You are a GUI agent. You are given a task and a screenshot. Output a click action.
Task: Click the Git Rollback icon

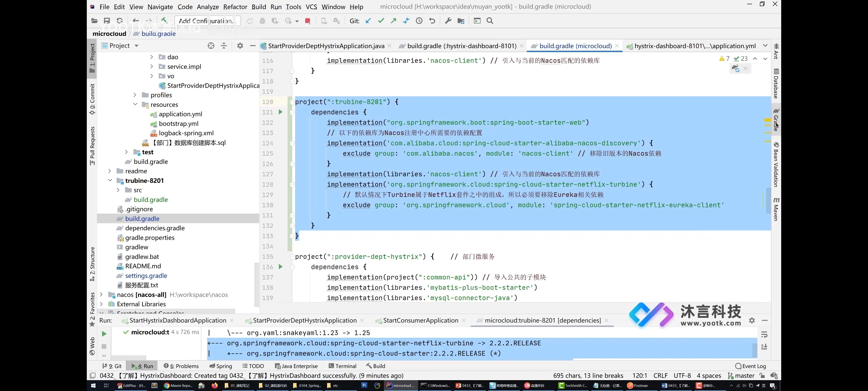coord(432,21)
